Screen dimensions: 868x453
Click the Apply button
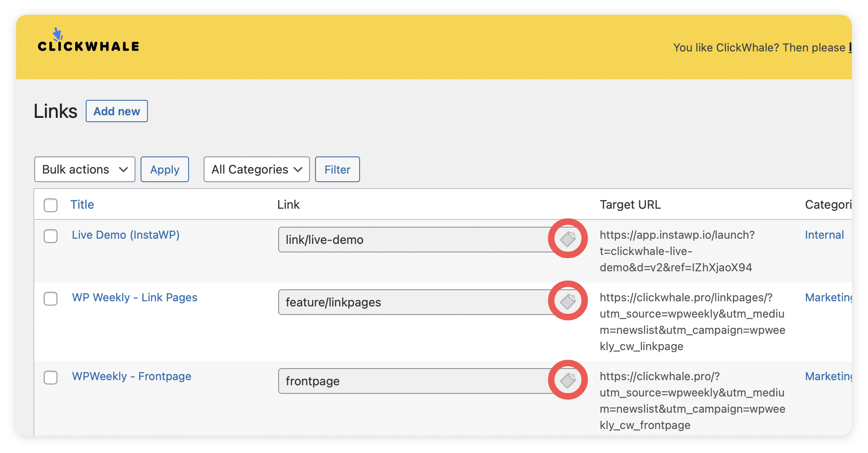165,169
